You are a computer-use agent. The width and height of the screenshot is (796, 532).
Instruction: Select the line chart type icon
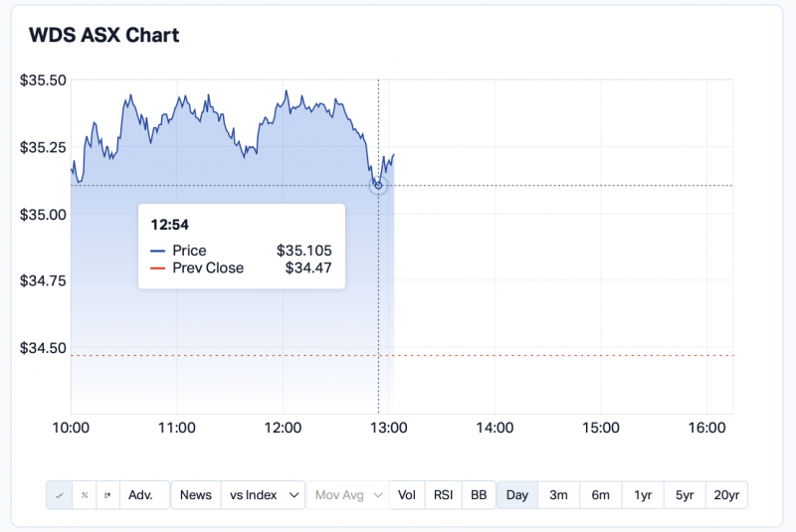pos(60,495)
